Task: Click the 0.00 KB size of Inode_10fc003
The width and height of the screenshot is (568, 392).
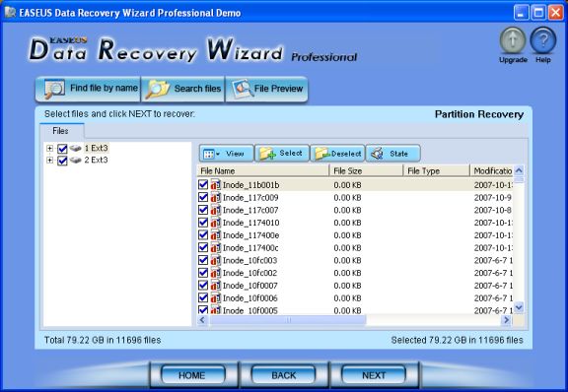Action: [x=347, y=260]
